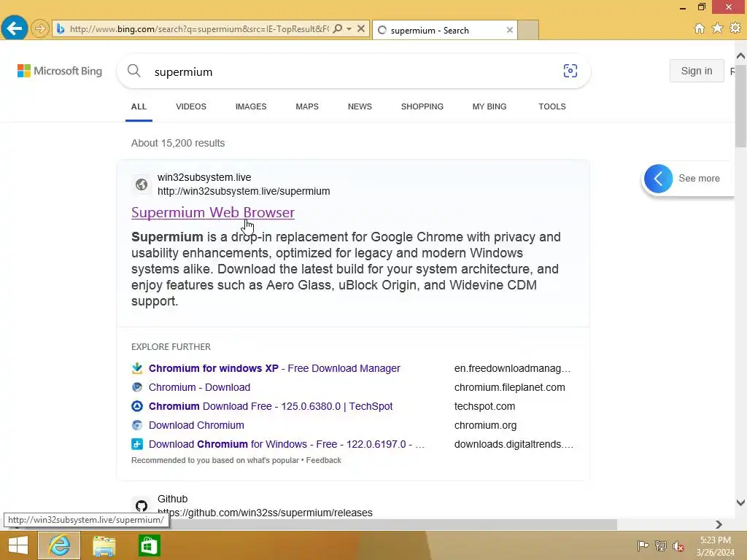Image resolution: width=747 pixels, height=560 pixels.
Task: Switch to the VIDEOS tab
Action: [x=191, y=106]
